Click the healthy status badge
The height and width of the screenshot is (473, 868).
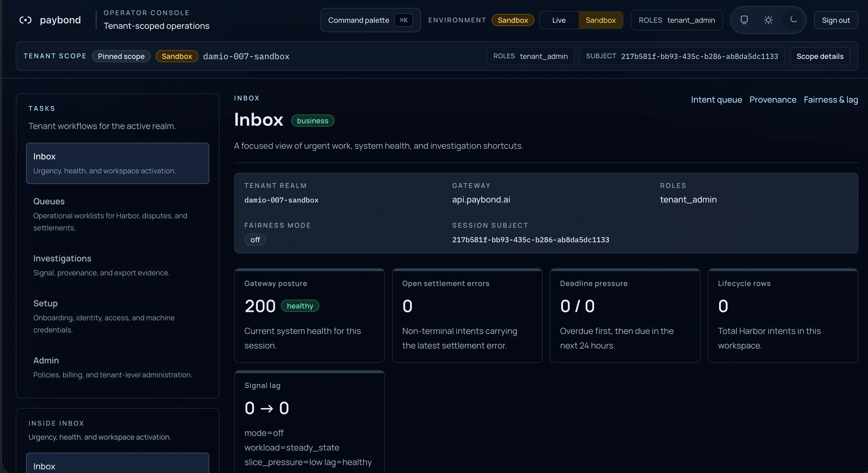(300, 306)
